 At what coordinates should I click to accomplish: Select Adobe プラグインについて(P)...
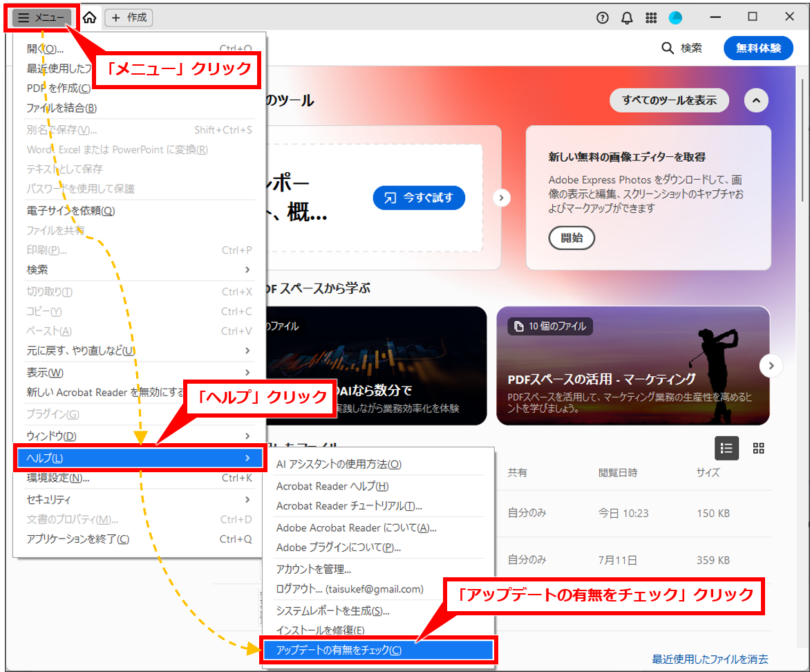tap(379, 548)
